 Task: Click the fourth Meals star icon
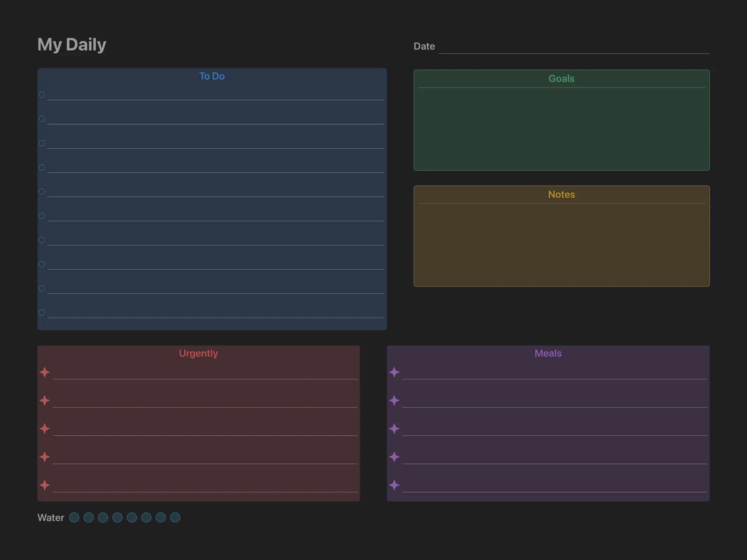pos(394,456)
